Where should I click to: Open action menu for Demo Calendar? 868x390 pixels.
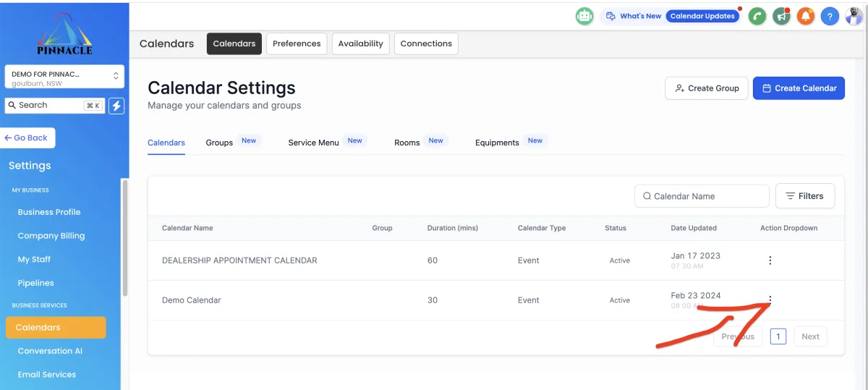[x=770, y=300]
